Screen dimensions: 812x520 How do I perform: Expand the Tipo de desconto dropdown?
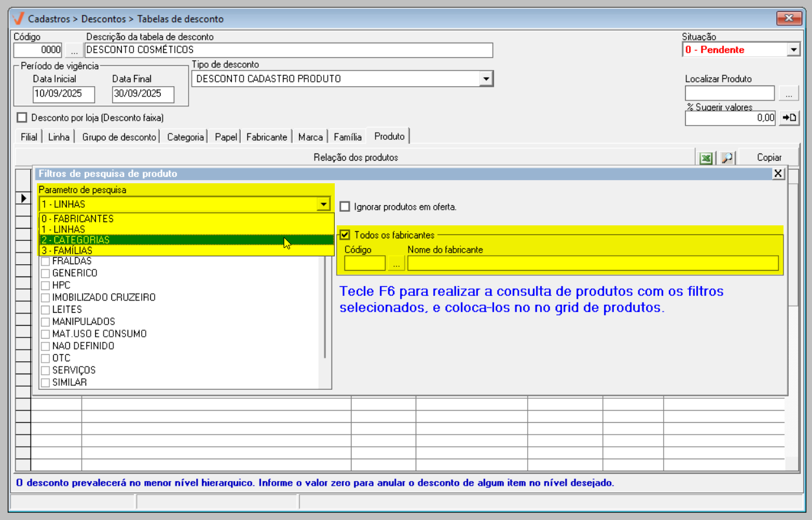click(x=486, y=79)
